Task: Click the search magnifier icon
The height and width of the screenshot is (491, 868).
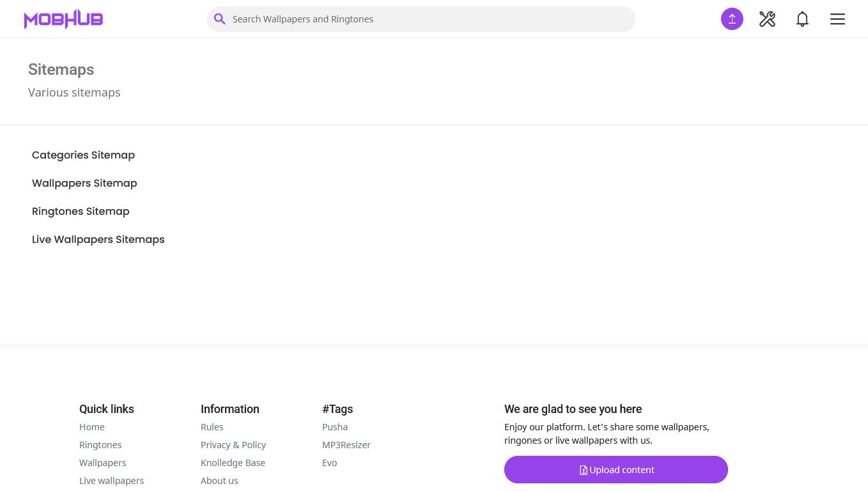Action: tap(220, 19)
